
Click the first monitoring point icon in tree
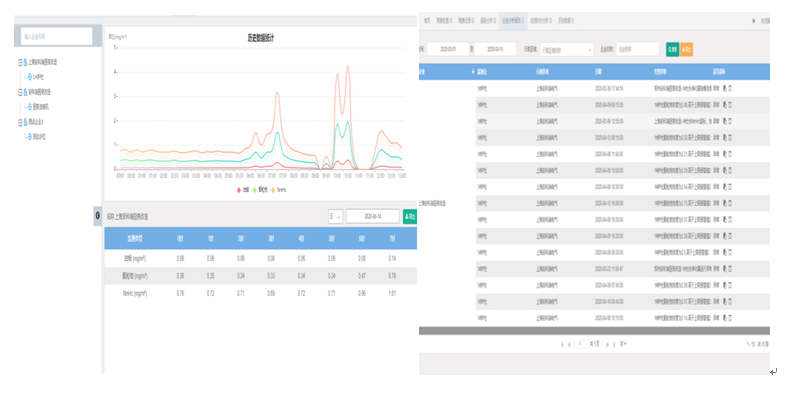(x=29, y=77)
